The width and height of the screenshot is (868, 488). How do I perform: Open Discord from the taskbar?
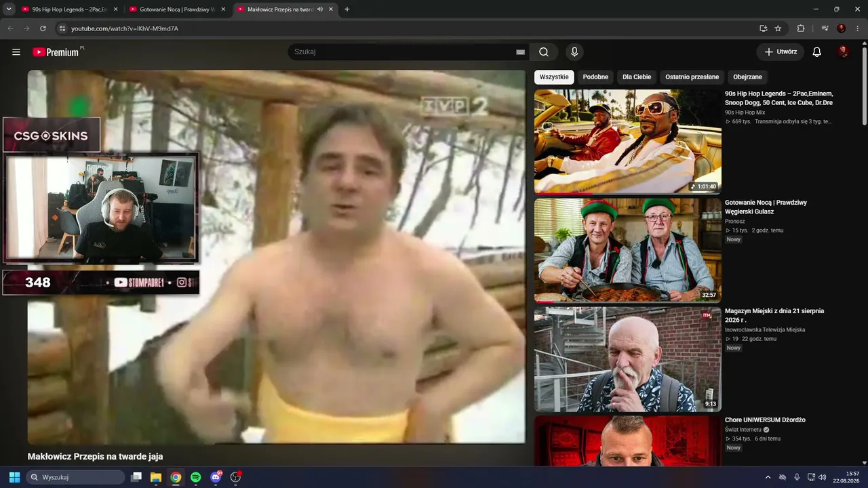(216, 477)
